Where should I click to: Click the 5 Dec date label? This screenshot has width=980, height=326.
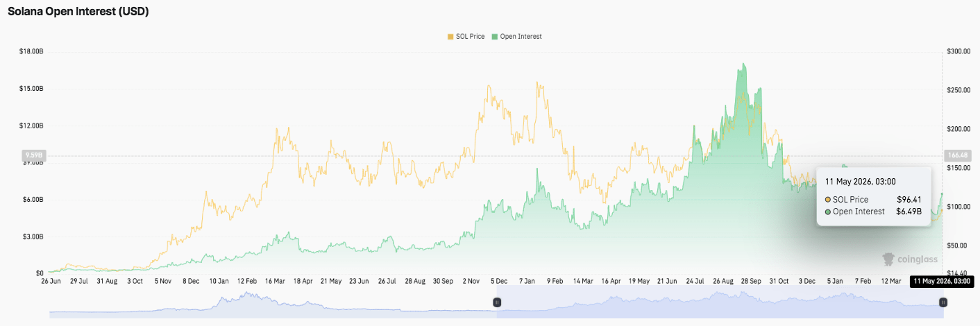click(x=499, y=281)
